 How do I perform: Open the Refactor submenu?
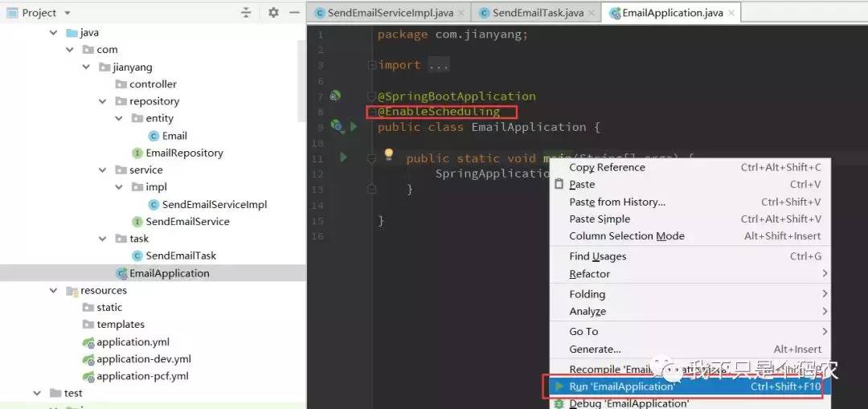click(590, 274)
